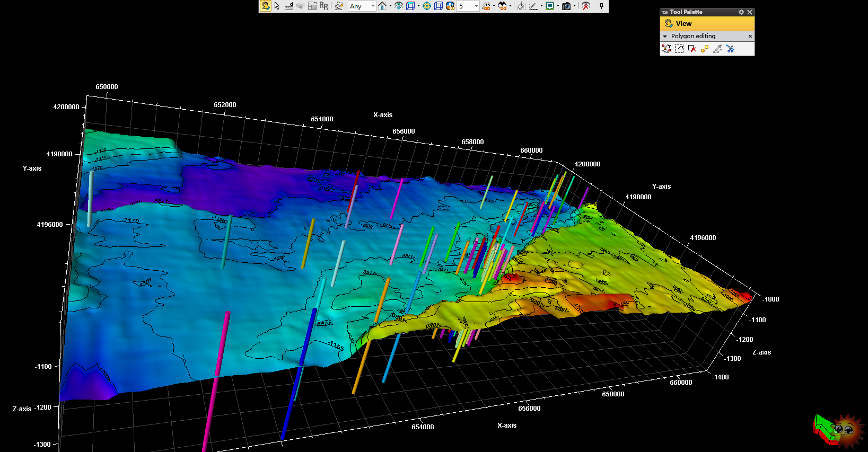Click the home view icon
This screenshot has width=868, height=452.
coord(382,6)
